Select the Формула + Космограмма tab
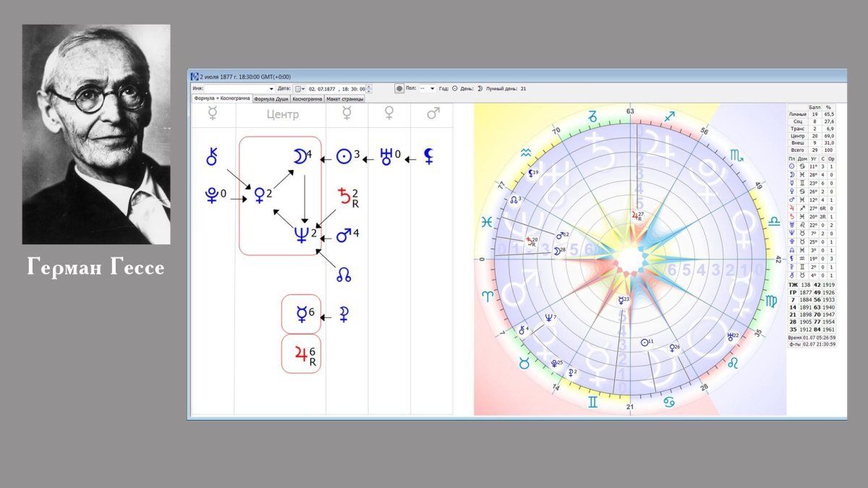 [x=221, y=98]
